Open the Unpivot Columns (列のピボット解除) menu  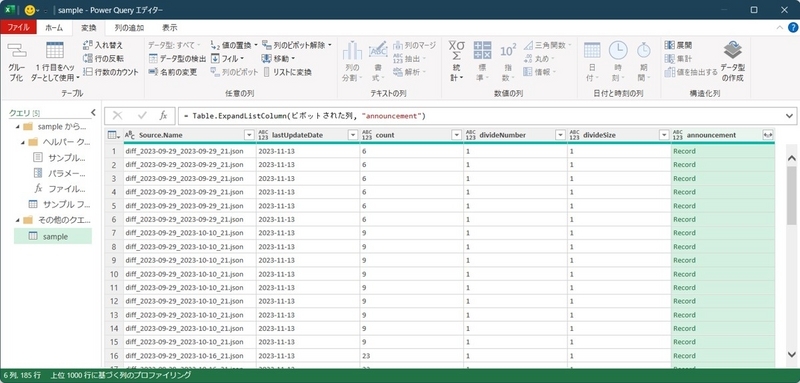tap(297, 45)
